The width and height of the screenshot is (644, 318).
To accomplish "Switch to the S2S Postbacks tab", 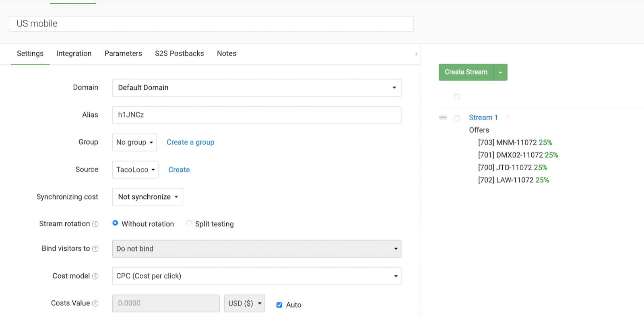I will tap(180, 54).
